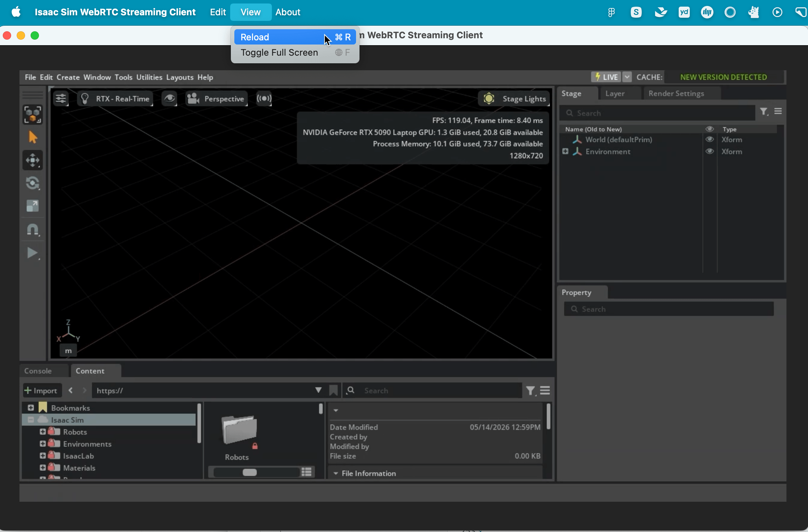The height and width of the screenshot is (532, 808).
Task: Expand the Materials folder in the tree
Action: pyautogui.click(x=42, y=468)
